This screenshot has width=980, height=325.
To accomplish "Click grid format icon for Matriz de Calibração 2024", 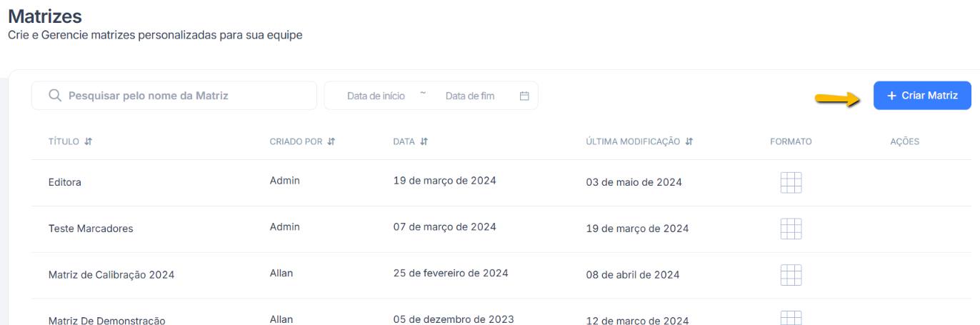I will coord(791,275).
